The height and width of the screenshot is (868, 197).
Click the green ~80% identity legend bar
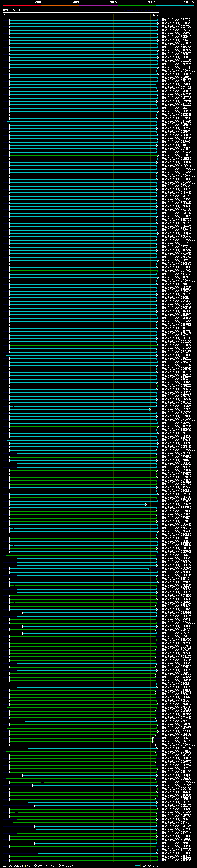point(137,6)
